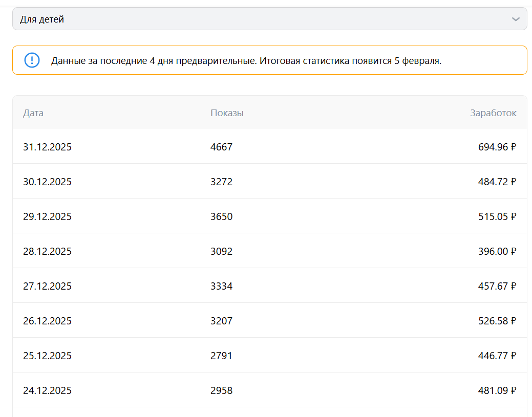
Task: Click the preliminary data notice text
Action: pos(246,61)
